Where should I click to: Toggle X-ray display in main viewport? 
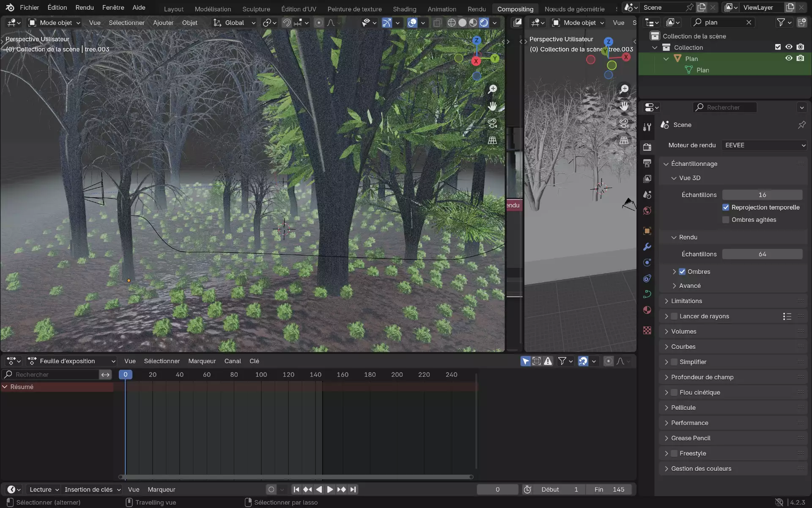click(437, 23)
